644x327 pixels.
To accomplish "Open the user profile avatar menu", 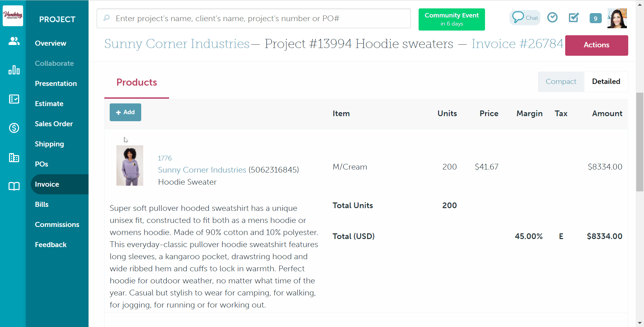I will coord(617,18).
